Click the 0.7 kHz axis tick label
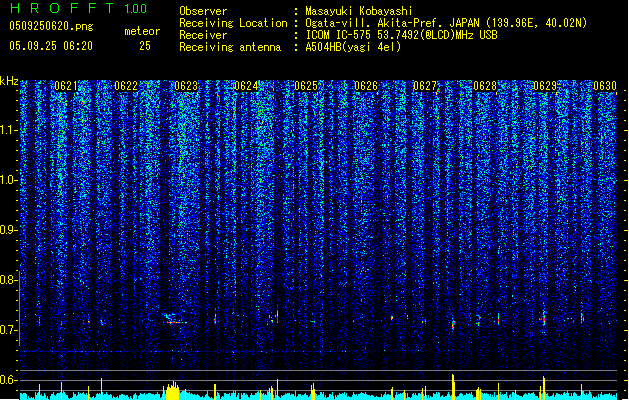This screenshot has height=400, width=629. 8,330
